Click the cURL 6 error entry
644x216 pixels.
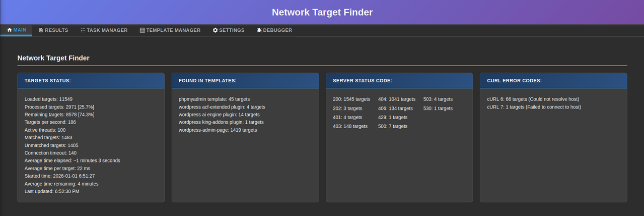533,99
